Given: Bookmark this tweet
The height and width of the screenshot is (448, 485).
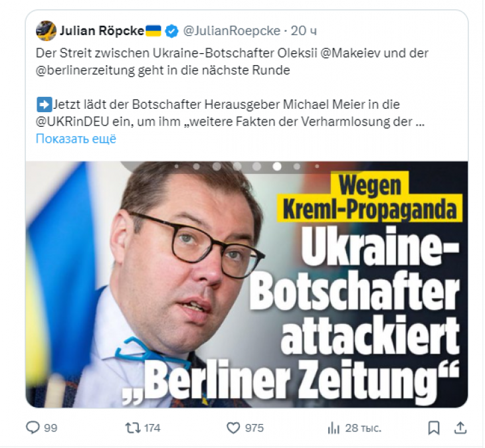Looking at the screenshot, I should 434,428.
